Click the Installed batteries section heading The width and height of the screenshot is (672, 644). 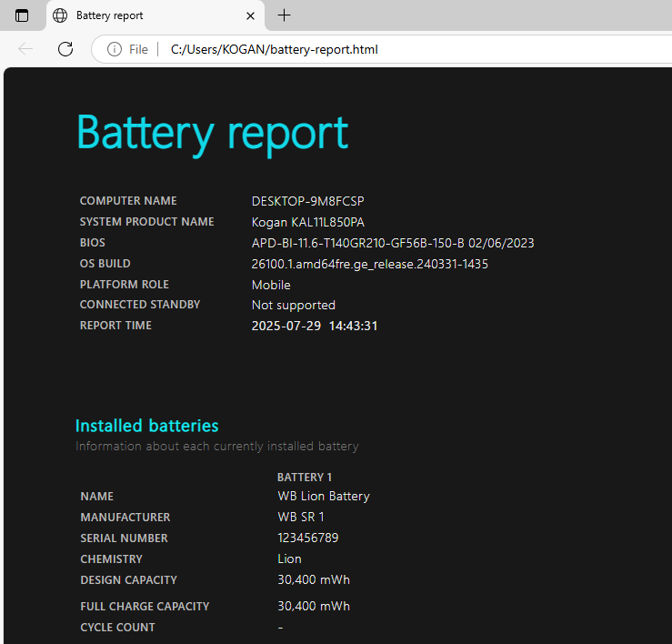(146, 426)
